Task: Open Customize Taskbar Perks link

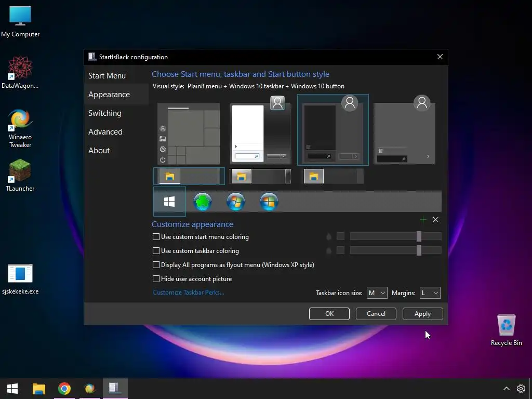Action: click(x=188, y=292)
